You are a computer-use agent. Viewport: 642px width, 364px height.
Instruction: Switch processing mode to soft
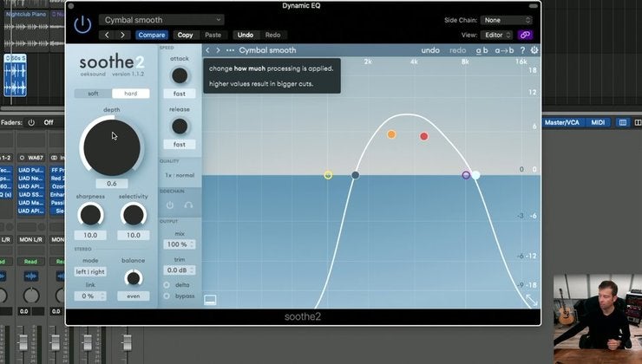[x=93, y=94]
